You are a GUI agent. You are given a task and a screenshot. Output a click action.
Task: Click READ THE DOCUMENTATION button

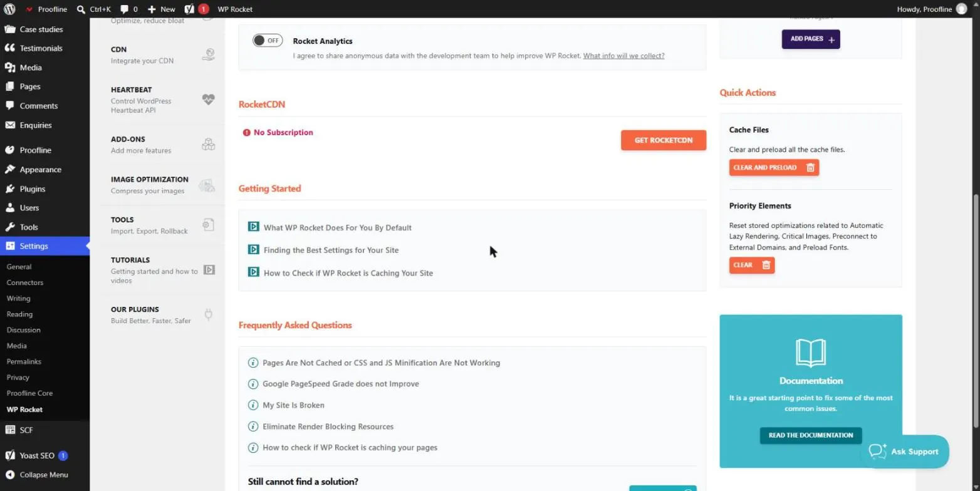click(x=811, y=435)
